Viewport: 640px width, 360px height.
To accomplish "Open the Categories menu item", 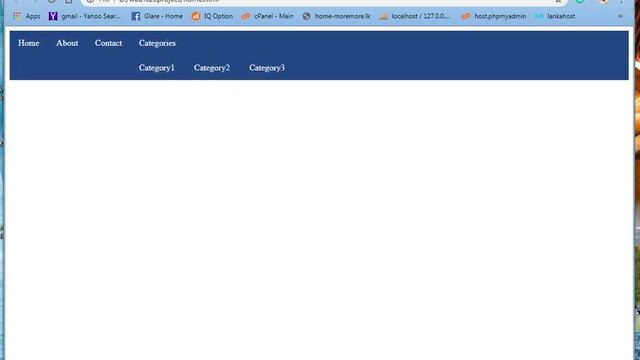I will click(x=157, y=43).
